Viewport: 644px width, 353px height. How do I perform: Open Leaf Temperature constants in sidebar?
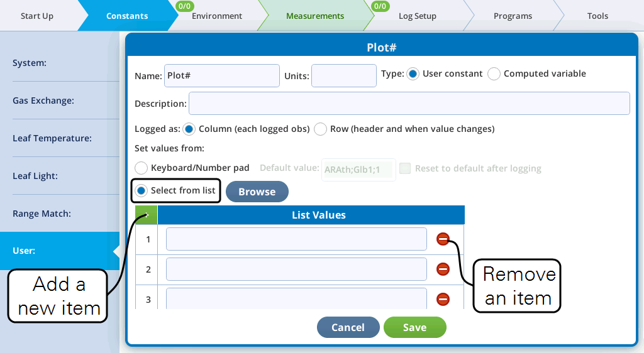pos(60,138)
